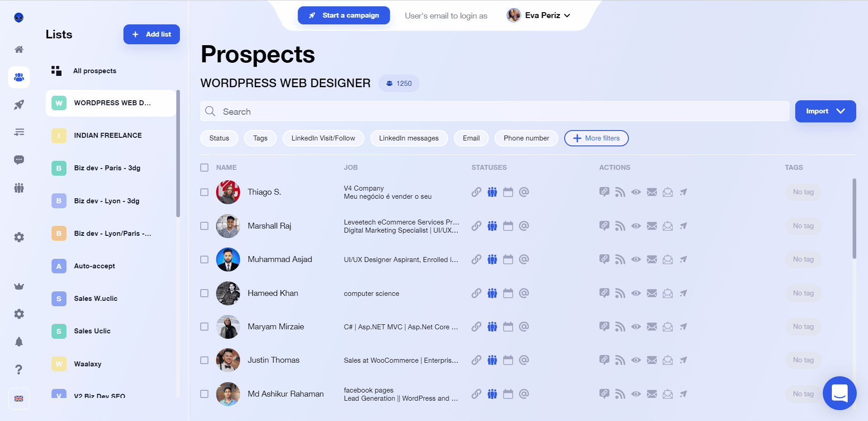The image size is (868, 421).
Task: Click the lists panel scrollbar
Action: coord(178,154)
